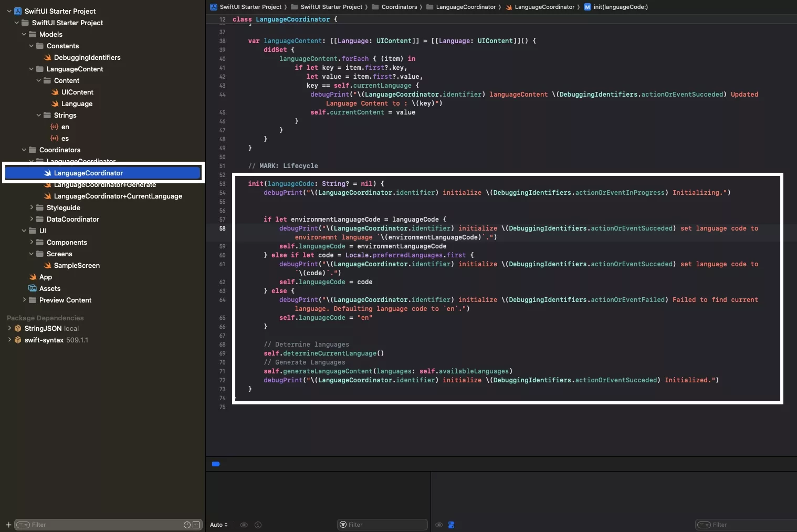Collapse the Constants group
Screen dimensions: 797x532
[32, 46]
